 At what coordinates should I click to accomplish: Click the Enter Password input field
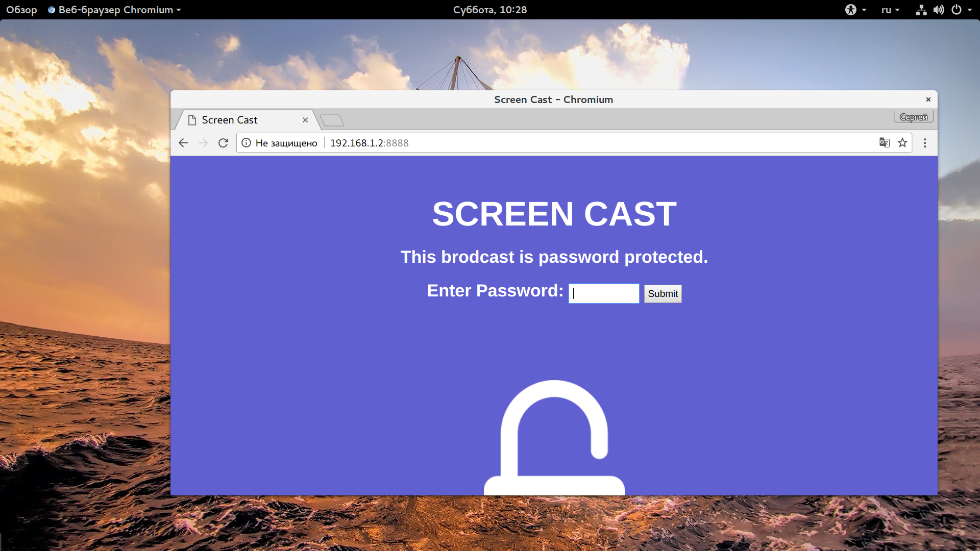click(604, 293)
